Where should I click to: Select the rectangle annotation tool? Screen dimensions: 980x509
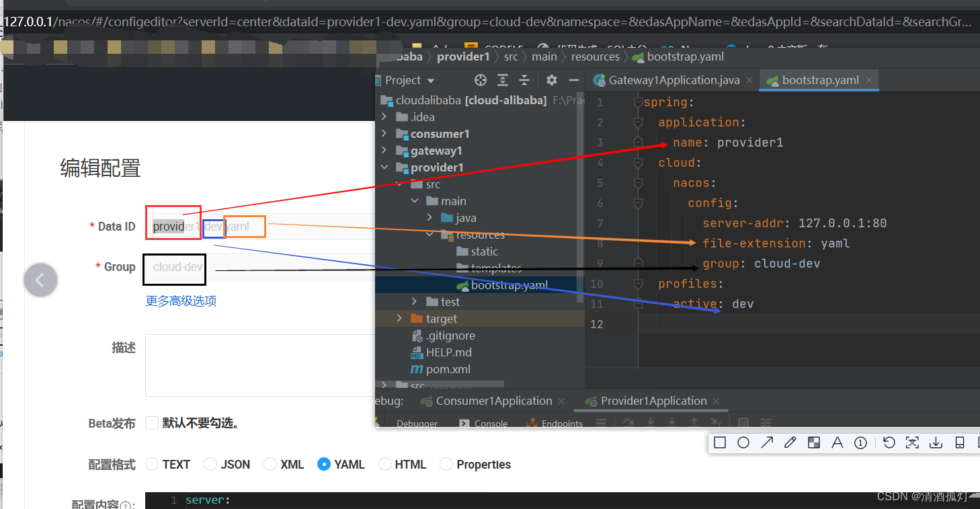coord(719,442)
